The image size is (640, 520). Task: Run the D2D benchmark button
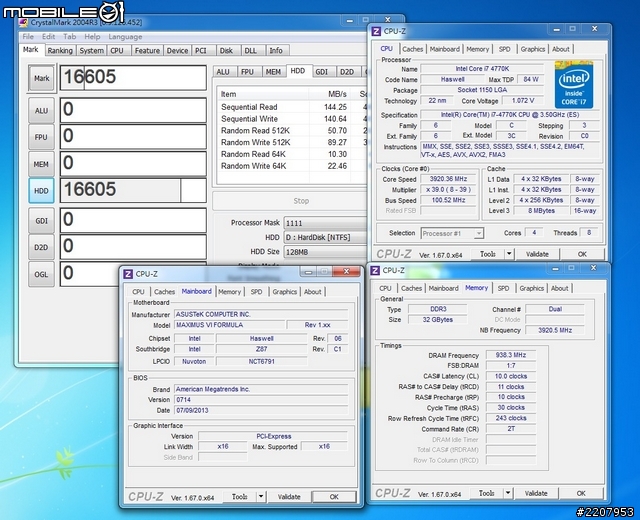(x=41, y=247)
